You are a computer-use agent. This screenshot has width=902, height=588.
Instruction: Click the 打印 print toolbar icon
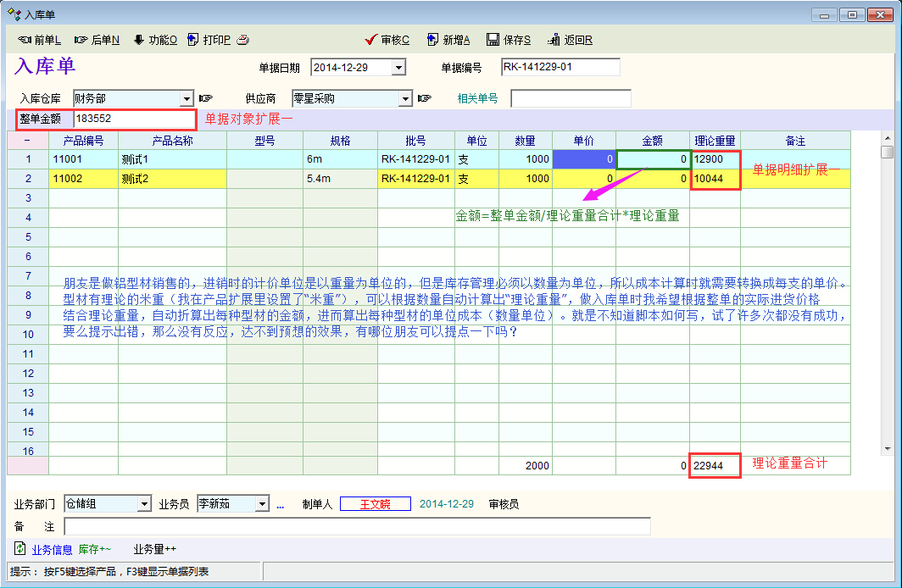pyautogui.click(x=193, y=40)
